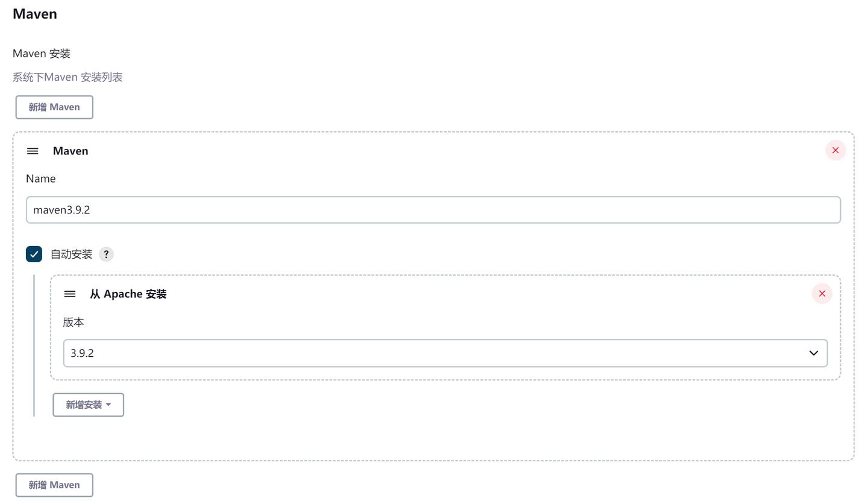Open help for 自动安装 question mark
Screen dimensions: 868x504
(x=106, y=254)
